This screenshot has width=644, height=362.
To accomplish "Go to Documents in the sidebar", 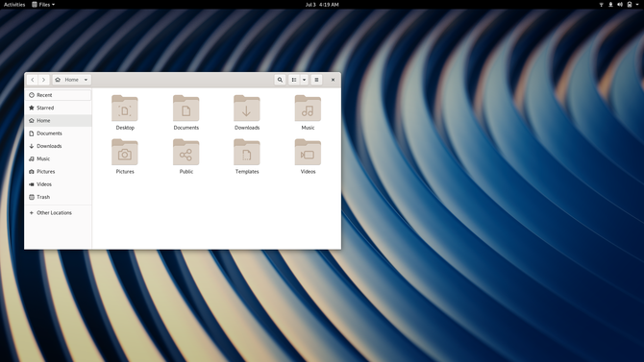I will coord(58,133).
